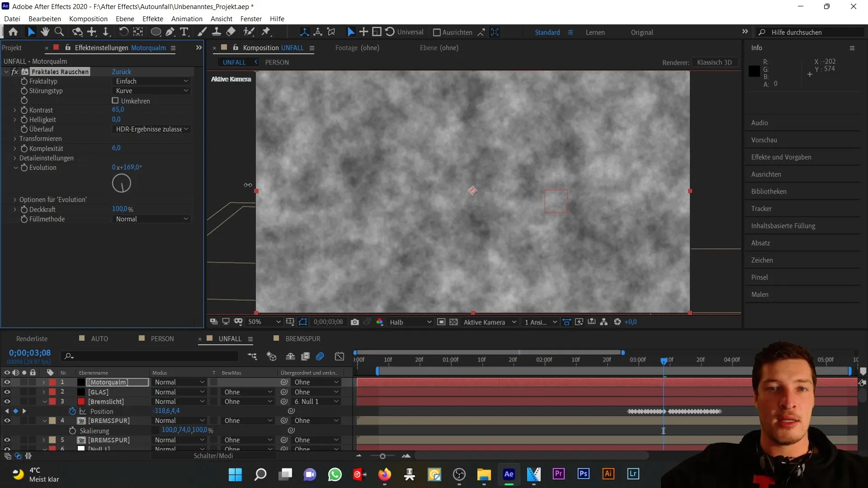Click the Stift (pen) tool icon in toolbar
868x488 pixels.
[170, 32]
